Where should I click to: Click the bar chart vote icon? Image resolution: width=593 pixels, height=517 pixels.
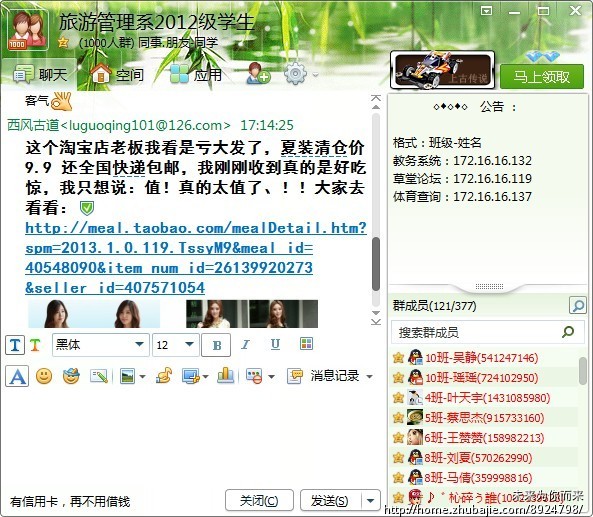pos(225,376)
